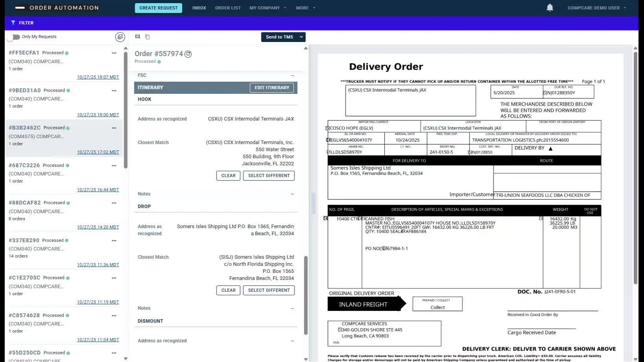The image size is (644, 362).
Task: Click the hamburger logo next to Order Automation
Action: point(20,8)
